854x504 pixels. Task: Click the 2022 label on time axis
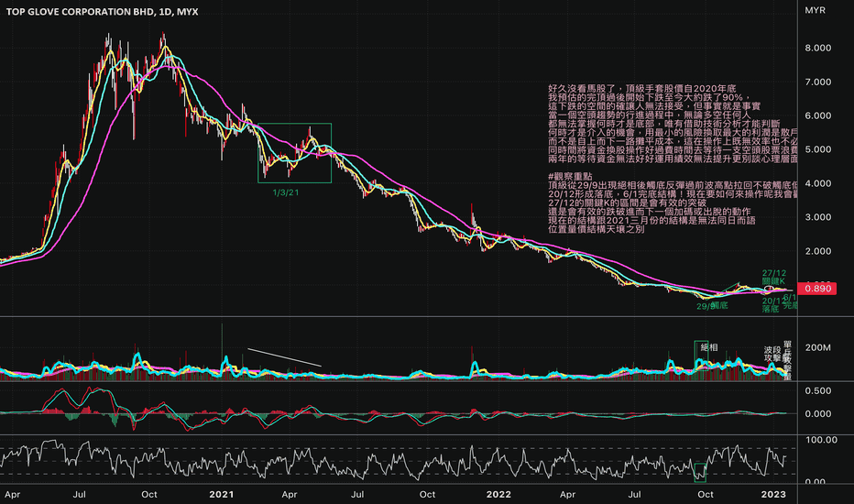pos(498,494)
